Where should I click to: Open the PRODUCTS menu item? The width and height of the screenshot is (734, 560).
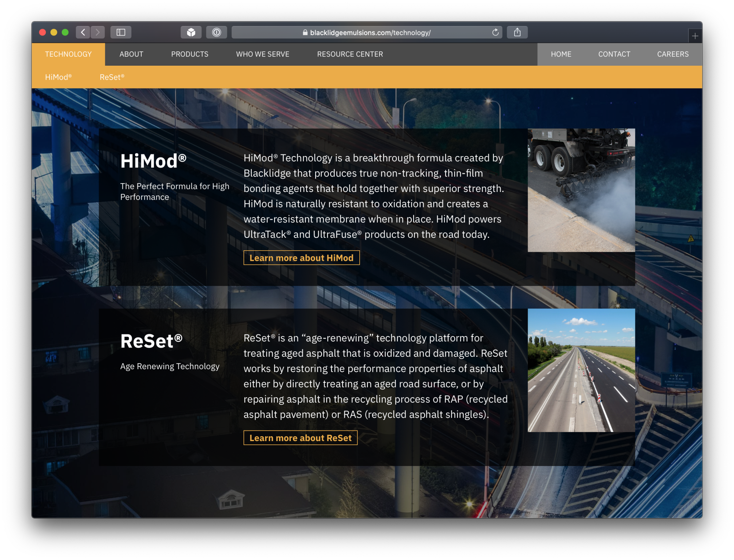pyautogui.click(x=190, y=54)
